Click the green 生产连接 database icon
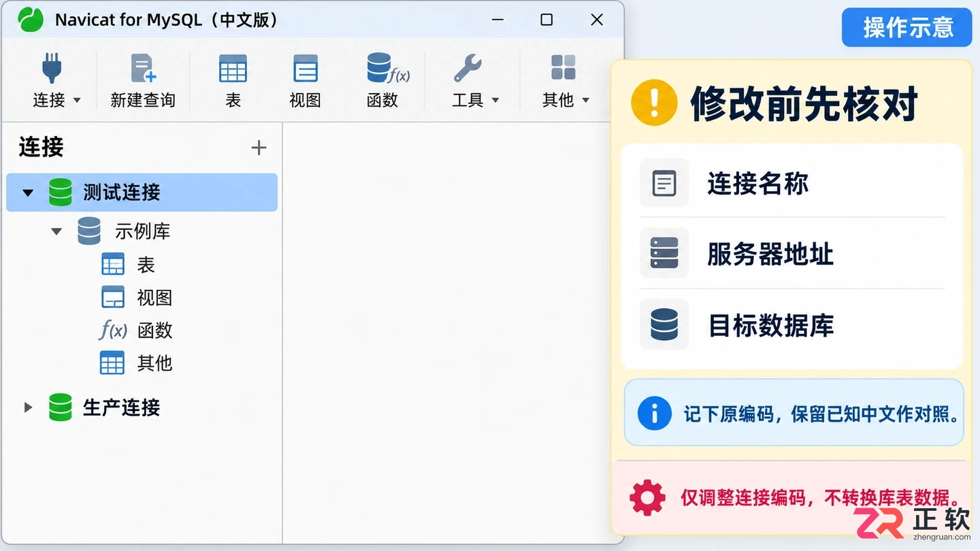This screenshot has width=980, height=551. [x=61, y=407]
